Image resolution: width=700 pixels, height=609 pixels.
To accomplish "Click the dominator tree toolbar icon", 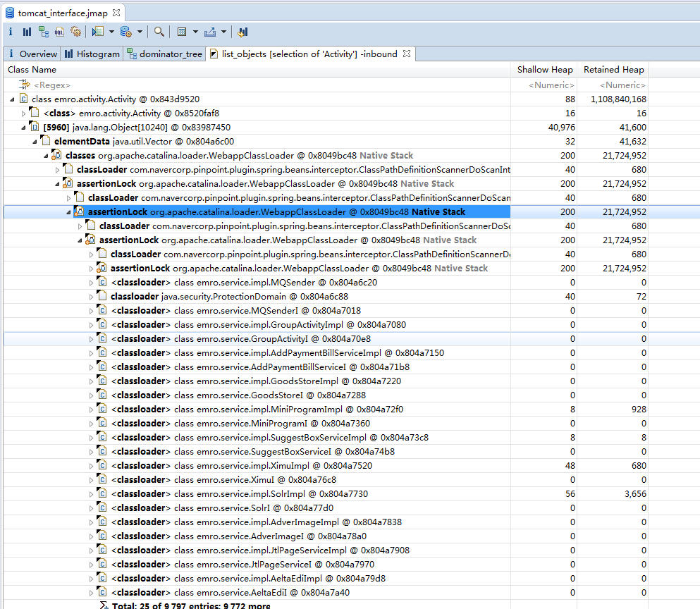I will point(44,32).
